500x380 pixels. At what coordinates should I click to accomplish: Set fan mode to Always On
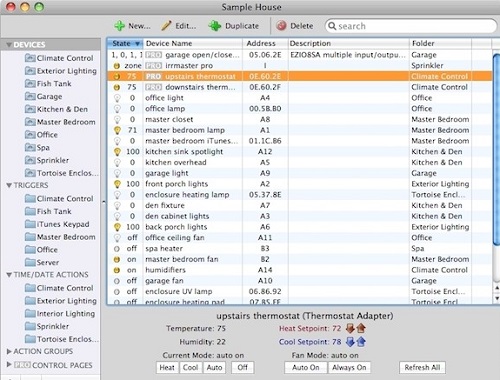click(349, 368)
